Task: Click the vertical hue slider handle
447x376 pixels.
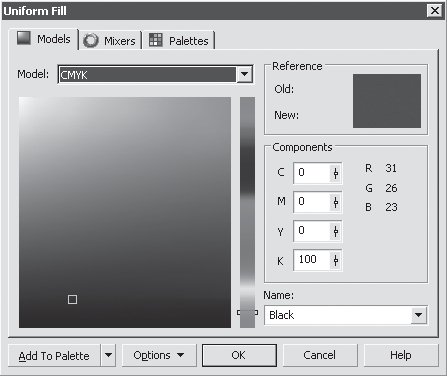Action: (247, 312)
